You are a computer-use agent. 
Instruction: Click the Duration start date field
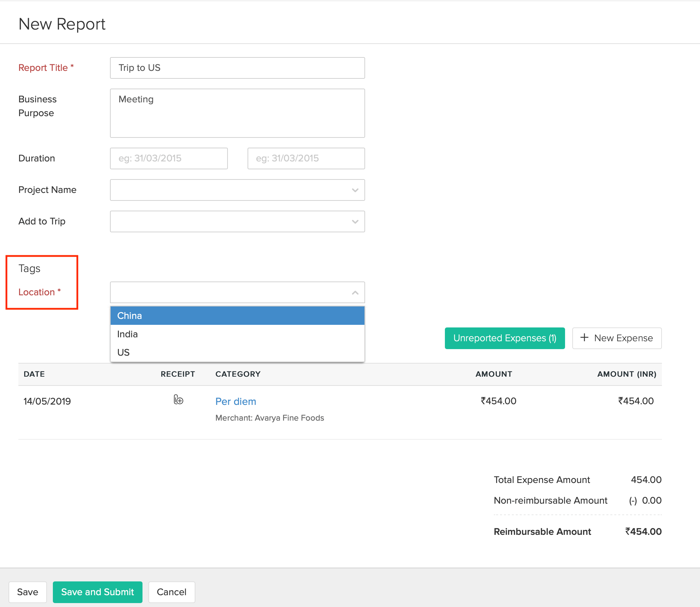click(168, 158)
